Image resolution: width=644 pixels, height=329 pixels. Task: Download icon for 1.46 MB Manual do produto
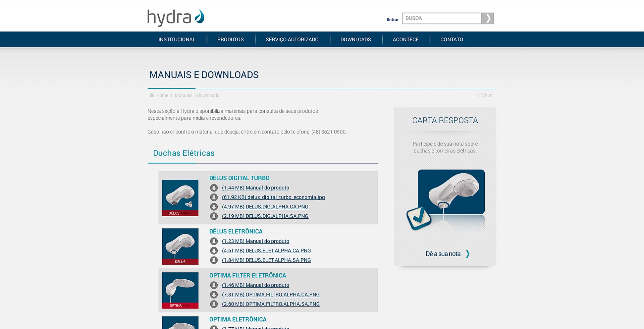click(214, 285)
